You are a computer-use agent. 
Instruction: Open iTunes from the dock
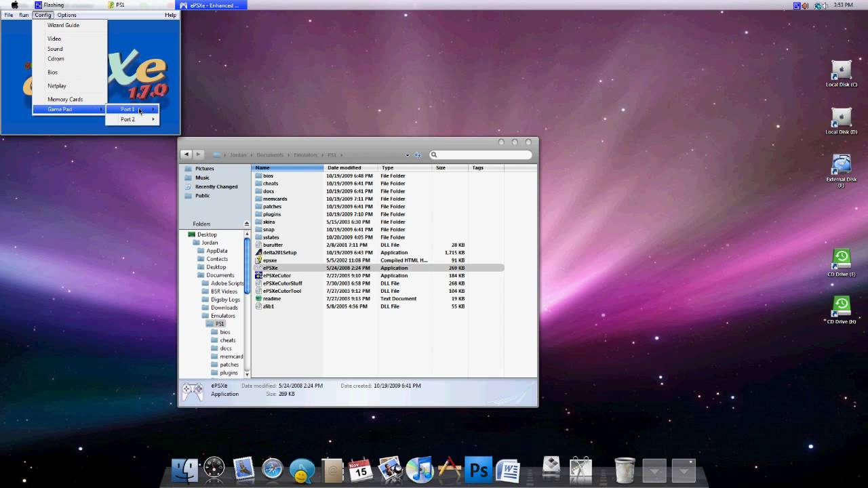pyautogui.click(x=420, y=470)
